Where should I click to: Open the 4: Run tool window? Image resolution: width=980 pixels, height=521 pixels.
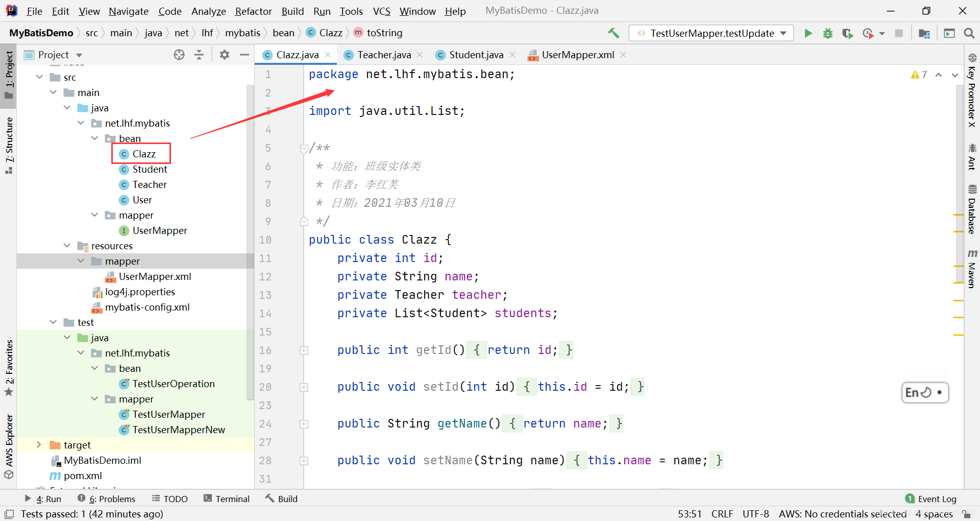[43, 499]
